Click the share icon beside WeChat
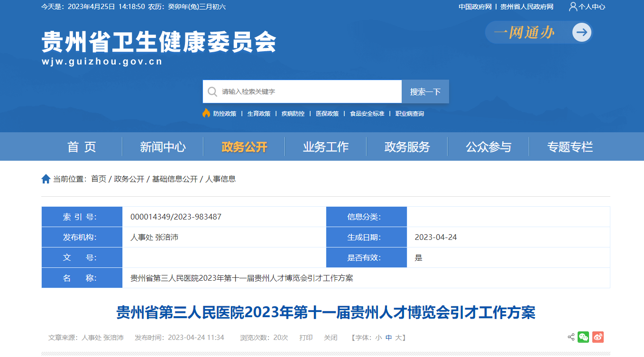Viewport: 644px width, 357px height. click(571, 337)
